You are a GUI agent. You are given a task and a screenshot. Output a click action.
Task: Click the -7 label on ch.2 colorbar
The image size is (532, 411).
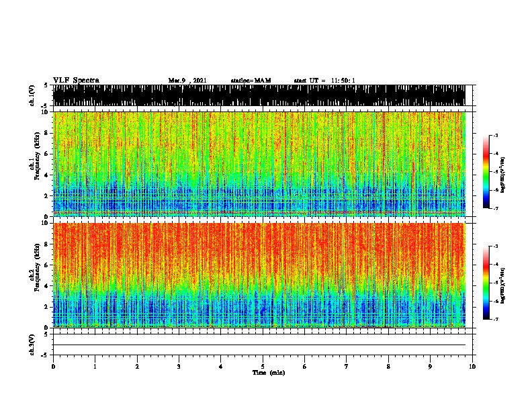point(496,319)
